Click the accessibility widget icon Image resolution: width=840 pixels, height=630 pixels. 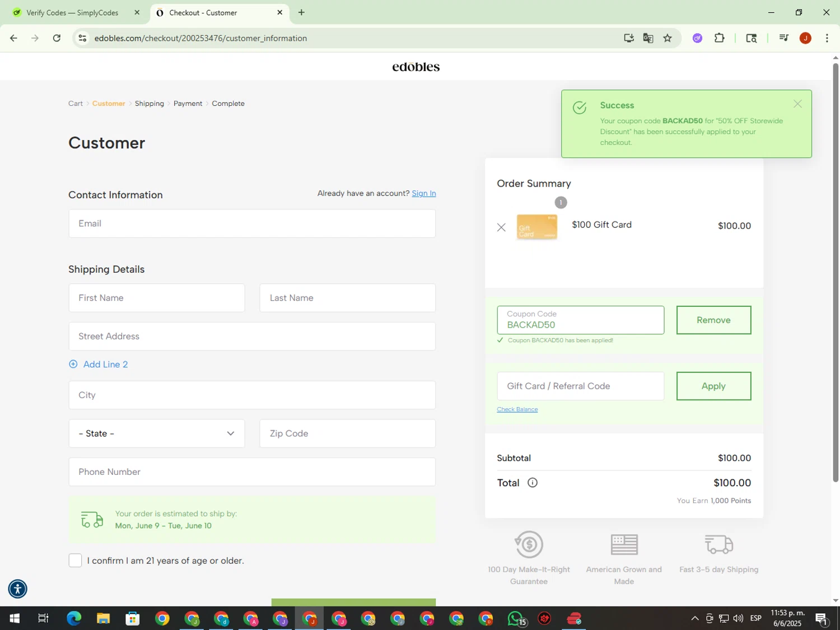(17, 589)
